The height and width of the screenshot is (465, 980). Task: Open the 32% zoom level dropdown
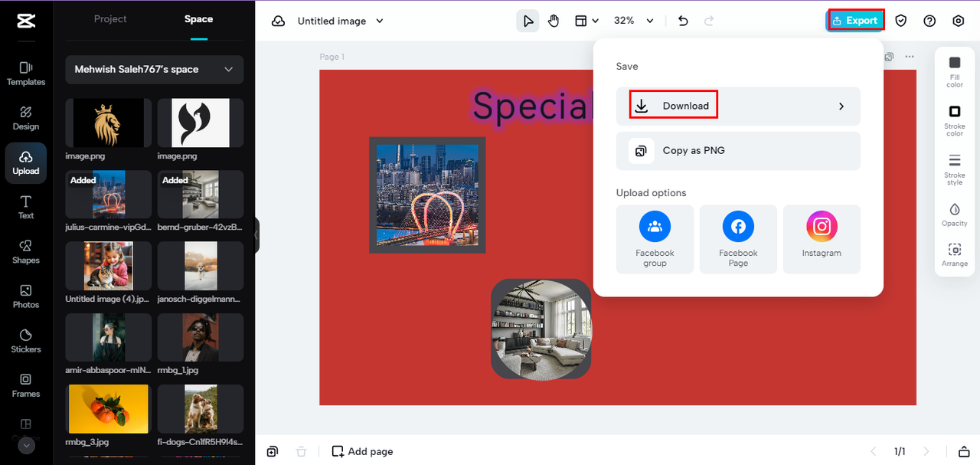point(634,21)
